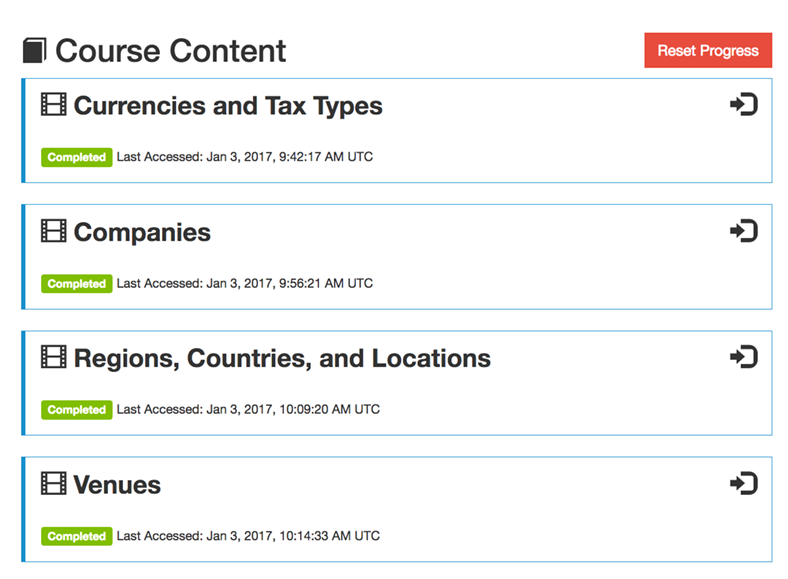Open the Venues lesson title
The image size is (788, 579).
tap(117, 485)
